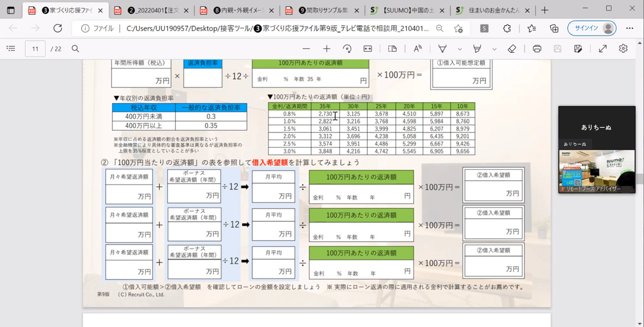
Task: Switch to the ❷_20220401【注文 tab
Action: 151,10
